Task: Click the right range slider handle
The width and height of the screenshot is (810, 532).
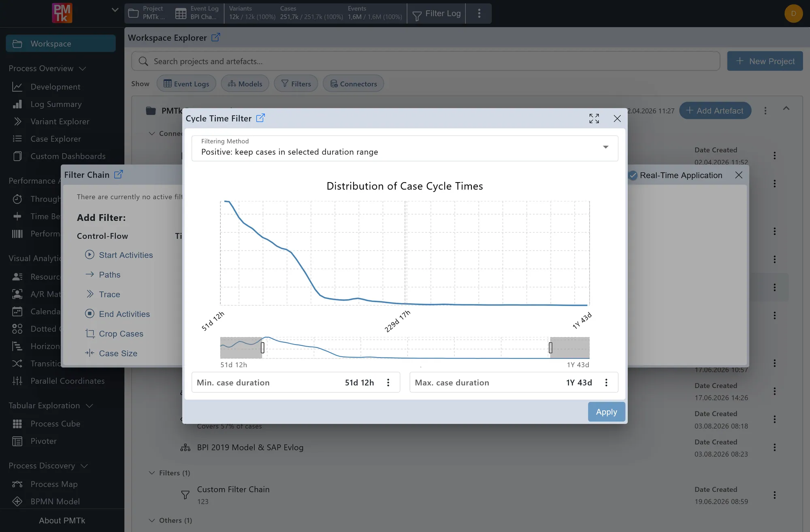Action: point(550,347)
